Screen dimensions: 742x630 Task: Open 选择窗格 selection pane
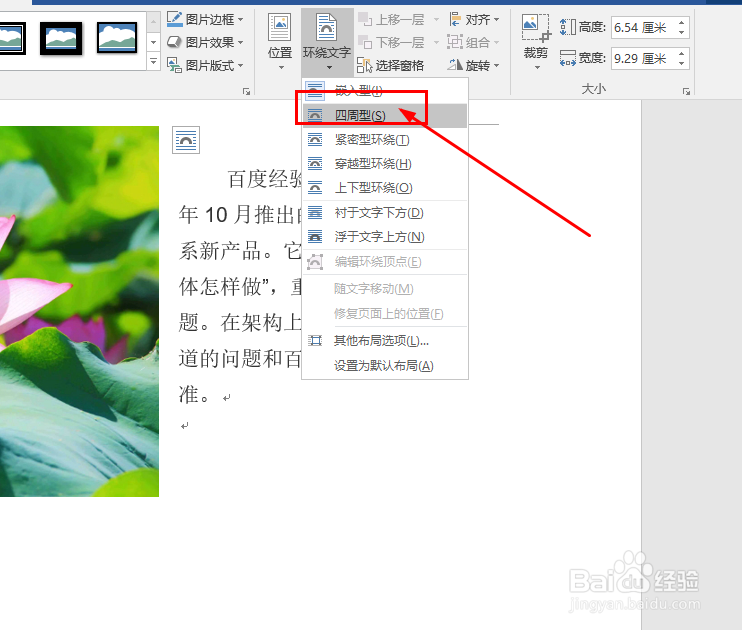pos(391,65)
